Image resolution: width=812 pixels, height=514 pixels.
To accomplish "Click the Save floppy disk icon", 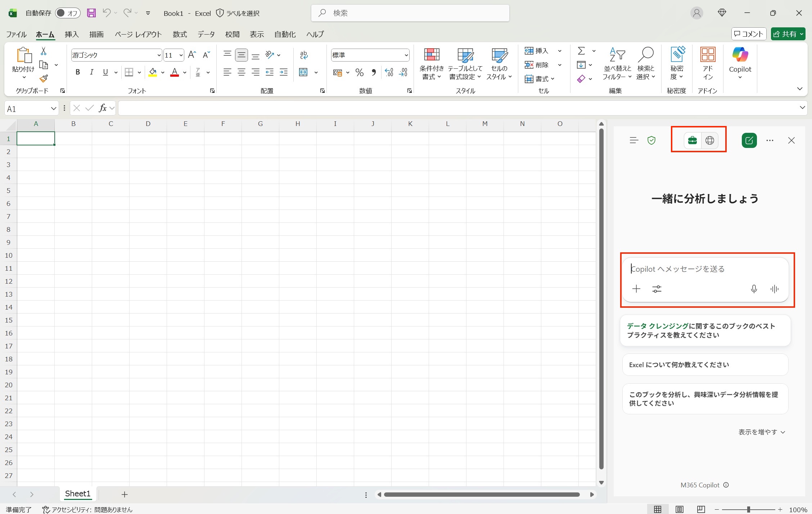I will (91, 13).
